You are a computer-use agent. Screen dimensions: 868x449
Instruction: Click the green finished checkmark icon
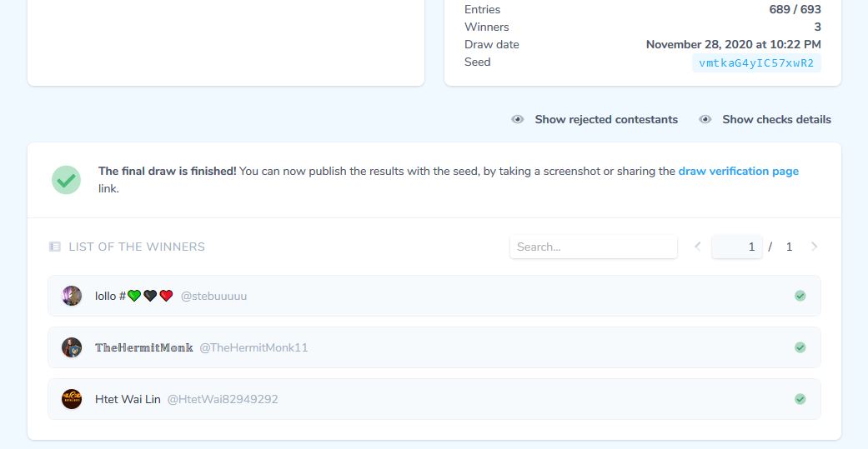pyautogui.click(x=67, y=180)
